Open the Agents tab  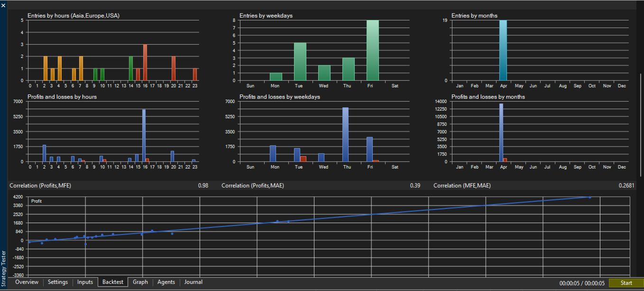tap(166, 282)
